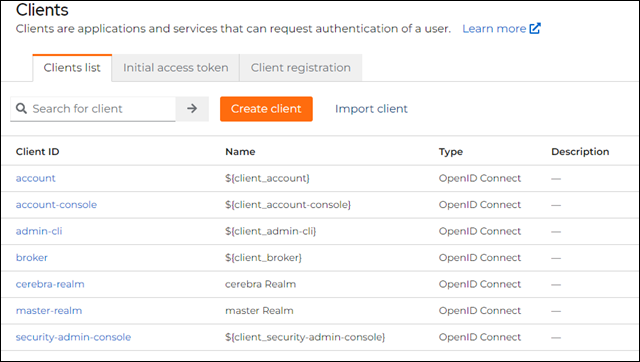Screen dimensions: 640x362
Task: Click OpenID Connect in the admin-cli row
Action: click(x=480, y=231)
